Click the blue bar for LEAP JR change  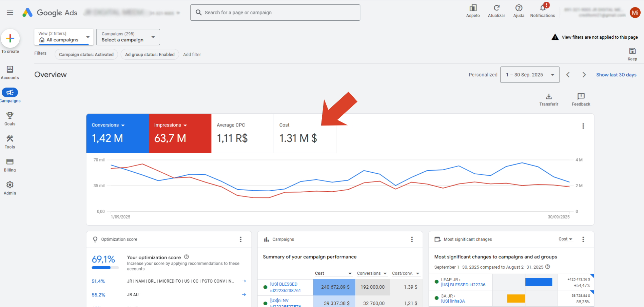[x=539, y=282]
